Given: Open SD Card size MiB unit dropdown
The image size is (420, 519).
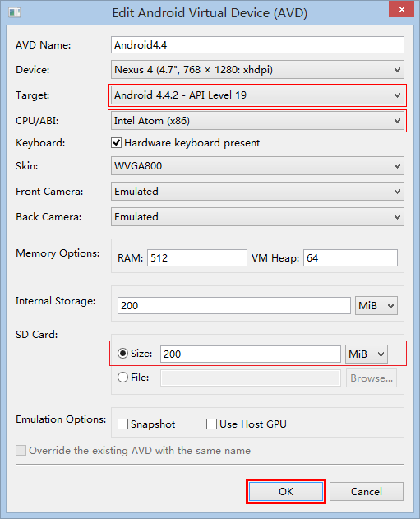Looking at the screenshot, I should tap(367, 354).
